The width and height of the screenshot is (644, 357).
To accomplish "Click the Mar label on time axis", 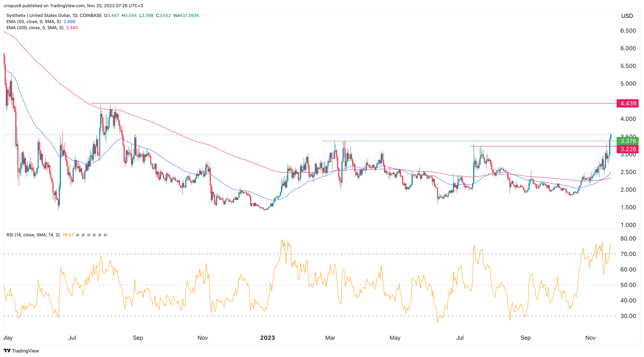I will point(330,338).
